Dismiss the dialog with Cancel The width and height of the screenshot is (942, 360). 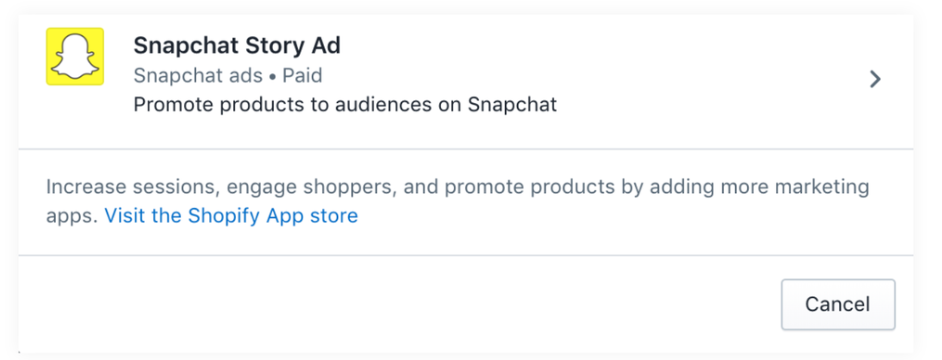coord(837,304)
